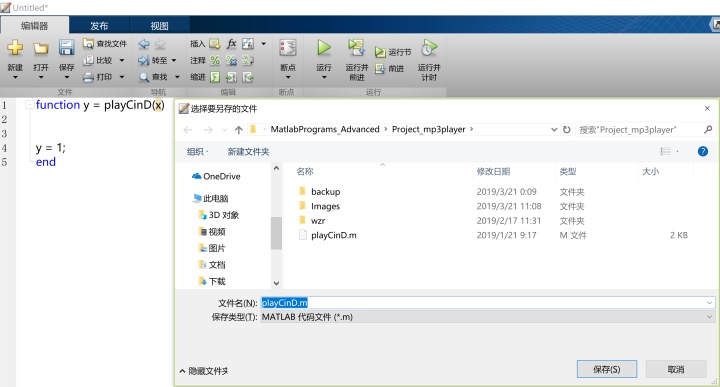Image resolution: width=720 pixels, height=387 pixels.
Task: Click the Compare (比较) tool
Action: tap(98, 60)
